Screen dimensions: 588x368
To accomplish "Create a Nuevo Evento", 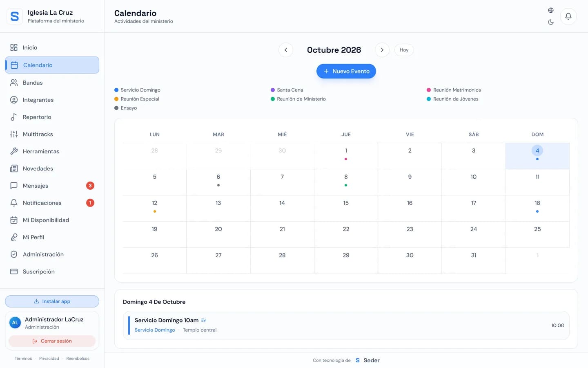I will click(346, 71).
